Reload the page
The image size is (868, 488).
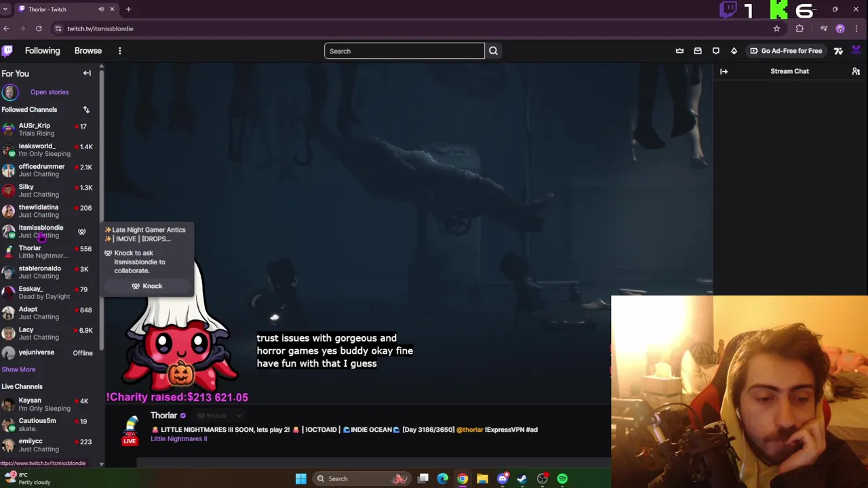39,28
